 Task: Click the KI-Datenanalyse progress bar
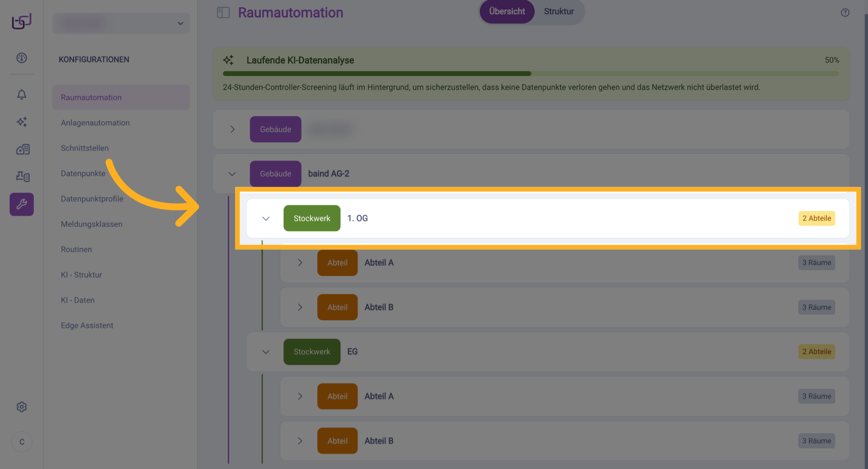(531, 73)
